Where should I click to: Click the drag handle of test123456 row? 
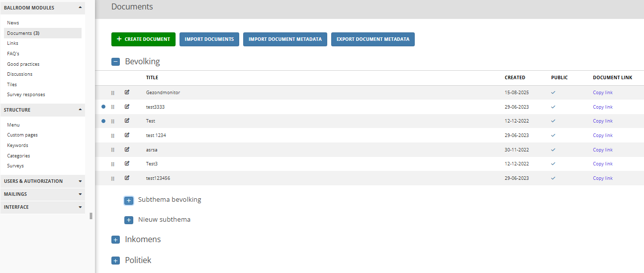point(113,178)
